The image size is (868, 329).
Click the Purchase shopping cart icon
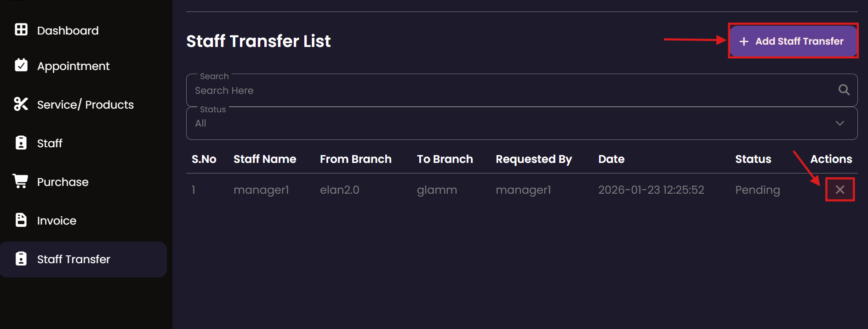[x=21, y=181]
